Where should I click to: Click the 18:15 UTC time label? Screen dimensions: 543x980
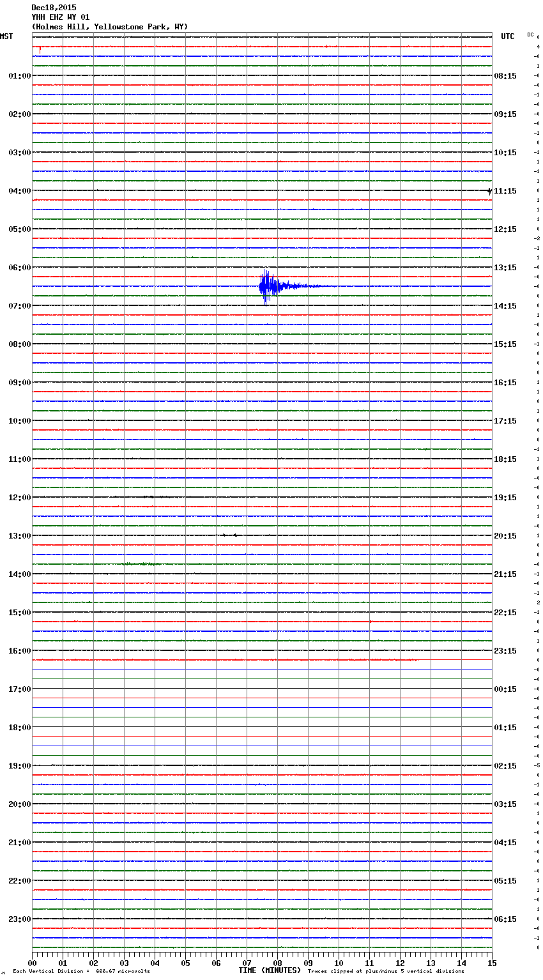[x=505, y=459]
